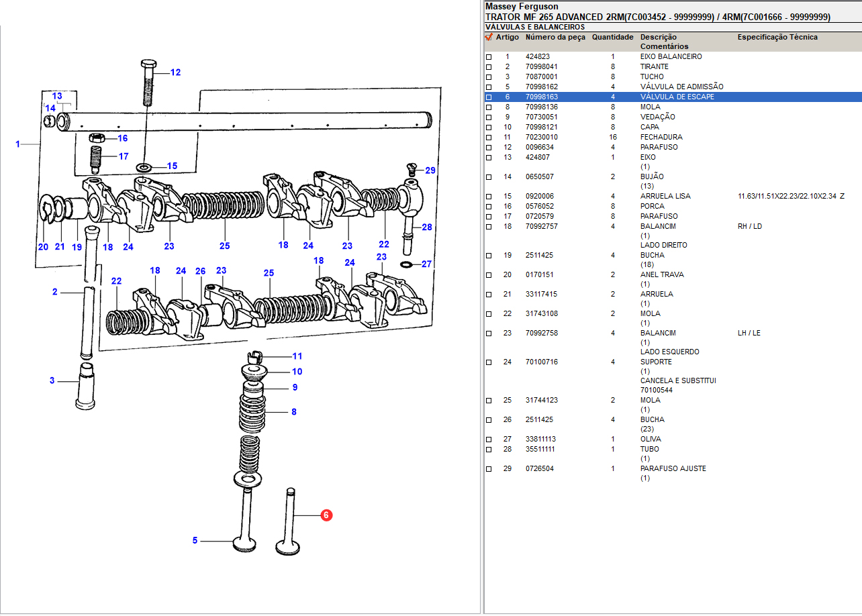
Task: Click callout 11 valve lock label
Action: pos(297,356)
